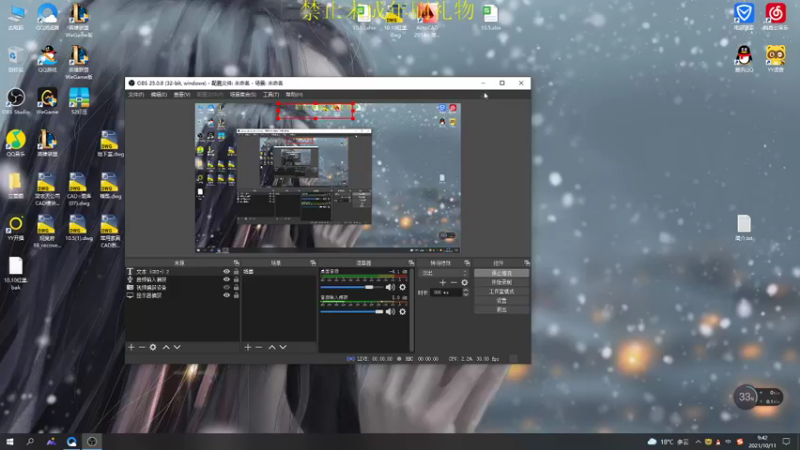The image size is (800, 450).
Task: Add a transition with the plus icon
Action: [x=442, y=282]
